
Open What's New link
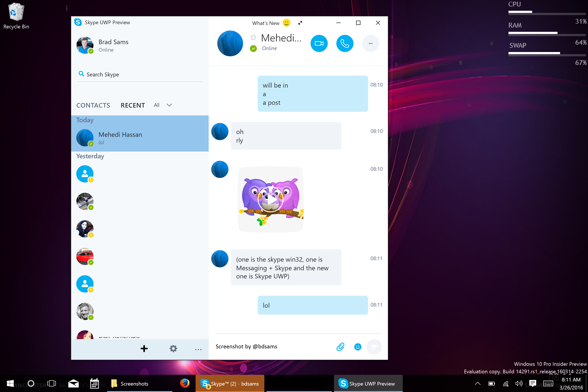point(265,23)
